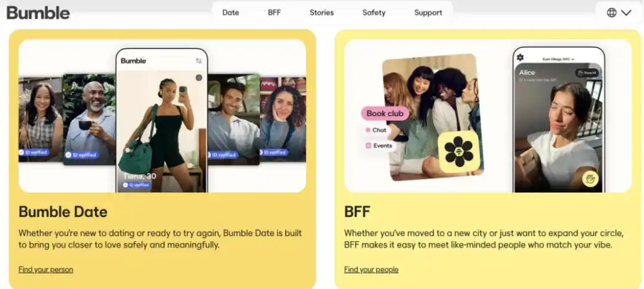Click the man in car profile photo
Image resolution: width=644 pixels, height=289 pixels.
coord(234,119)
